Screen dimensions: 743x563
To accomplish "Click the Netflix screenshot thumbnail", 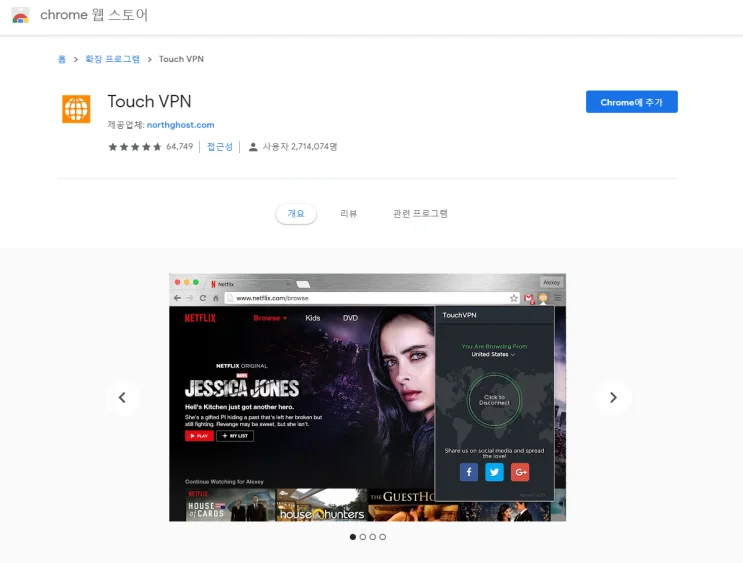I will tap(367, 397).
